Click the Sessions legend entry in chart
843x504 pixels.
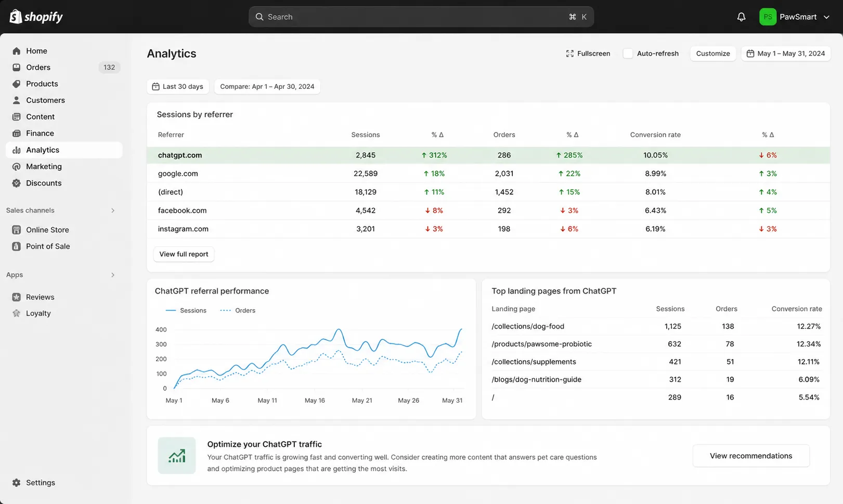186,310
